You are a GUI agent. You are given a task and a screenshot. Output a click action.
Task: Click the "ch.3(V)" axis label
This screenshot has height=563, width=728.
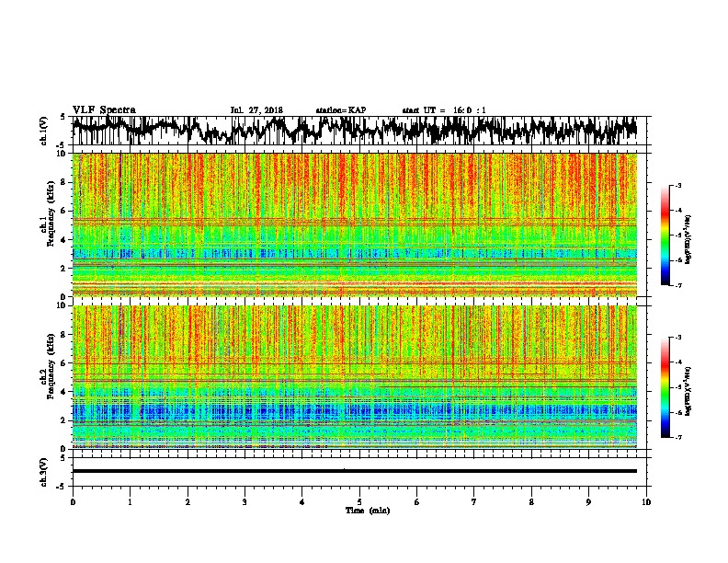[44, 472]
